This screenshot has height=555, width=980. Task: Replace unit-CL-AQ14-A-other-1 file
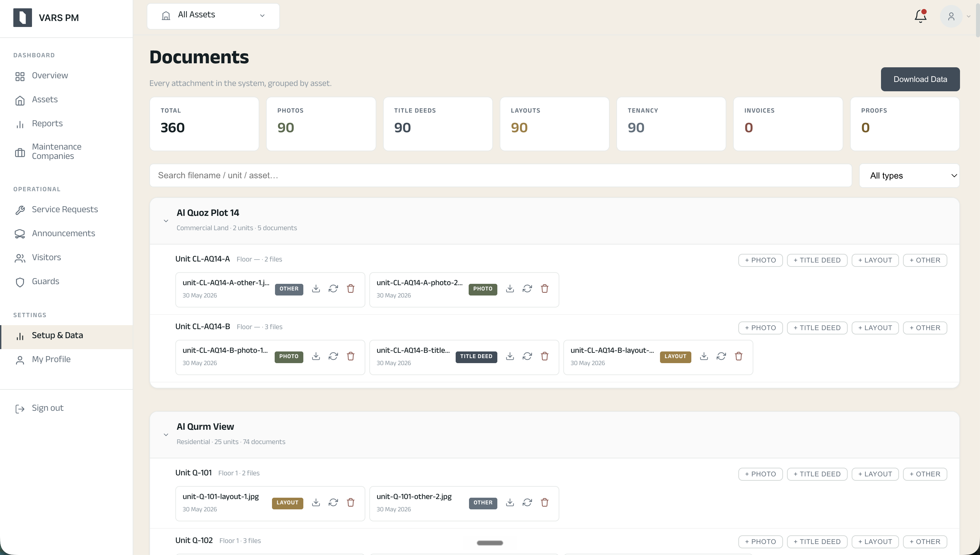tap(333, 288)
